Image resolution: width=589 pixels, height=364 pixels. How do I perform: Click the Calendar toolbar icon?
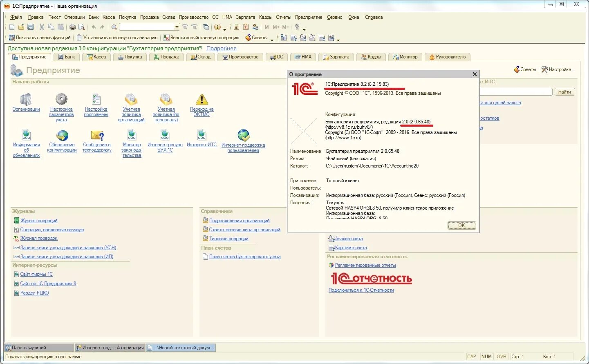click(x=246, y=27)
